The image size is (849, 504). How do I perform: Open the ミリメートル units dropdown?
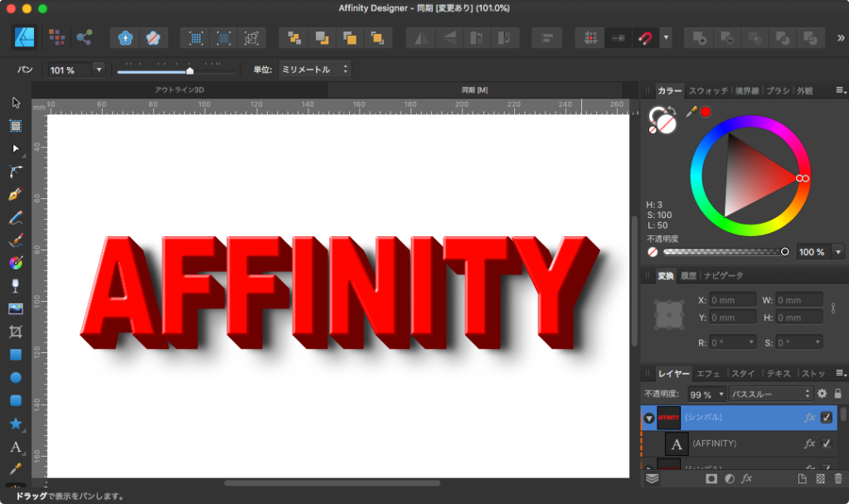[314, 70]
